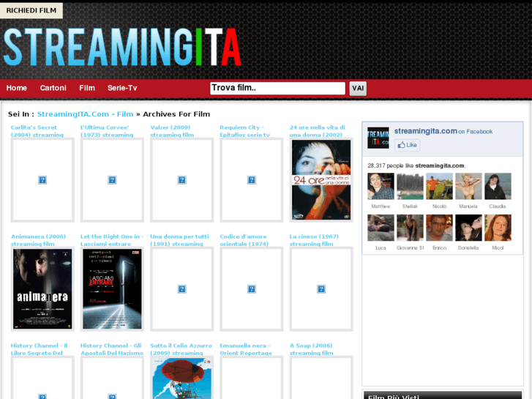Open Manuela's Facebook profile picture

coord(468,186)
